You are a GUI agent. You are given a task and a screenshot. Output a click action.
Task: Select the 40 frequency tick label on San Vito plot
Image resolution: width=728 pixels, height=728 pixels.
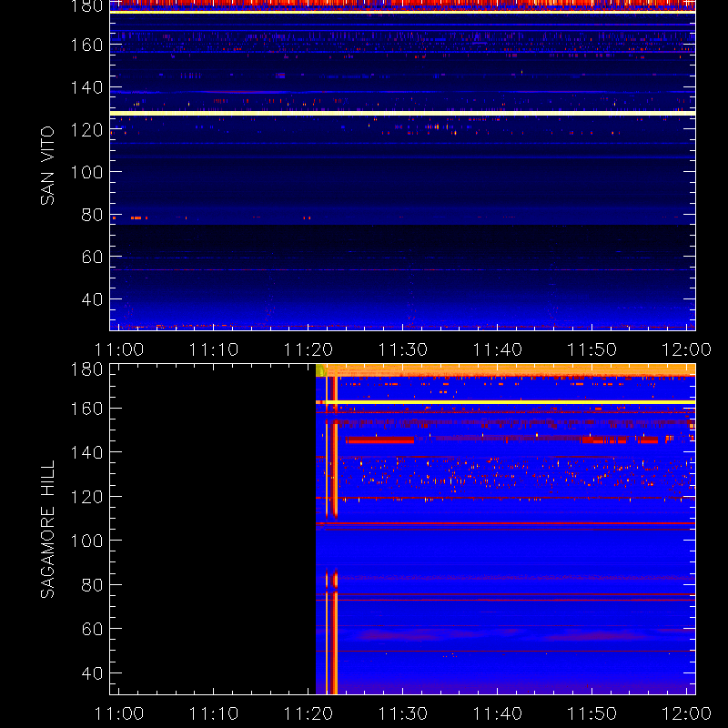[92, 299]
